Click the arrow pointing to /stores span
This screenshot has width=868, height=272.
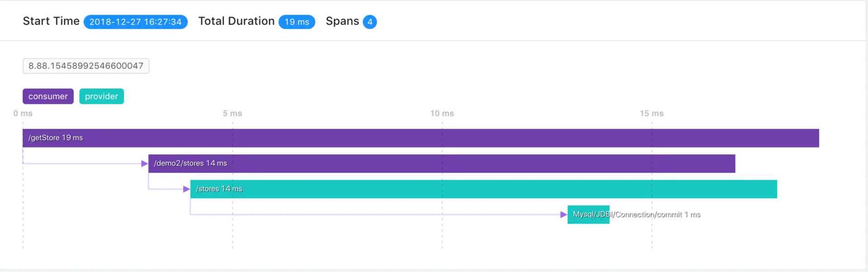186,189
